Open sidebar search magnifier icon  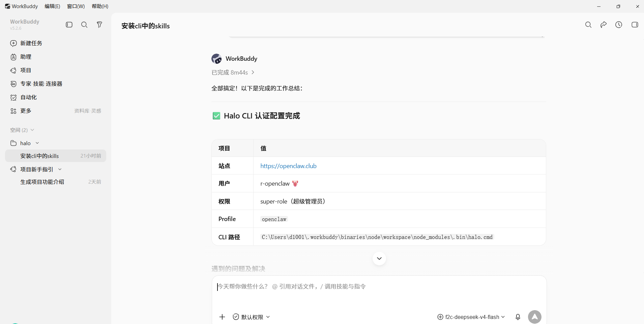pos(84,25)
